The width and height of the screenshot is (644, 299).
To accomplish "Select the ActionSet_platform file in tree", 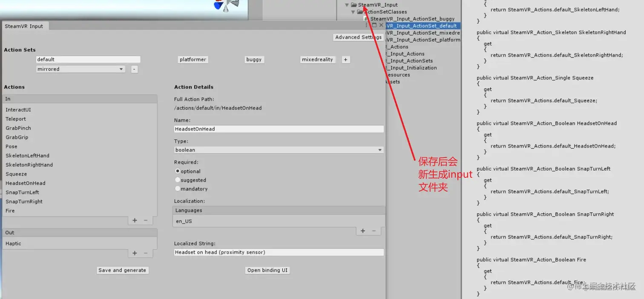I will [423, 40].
